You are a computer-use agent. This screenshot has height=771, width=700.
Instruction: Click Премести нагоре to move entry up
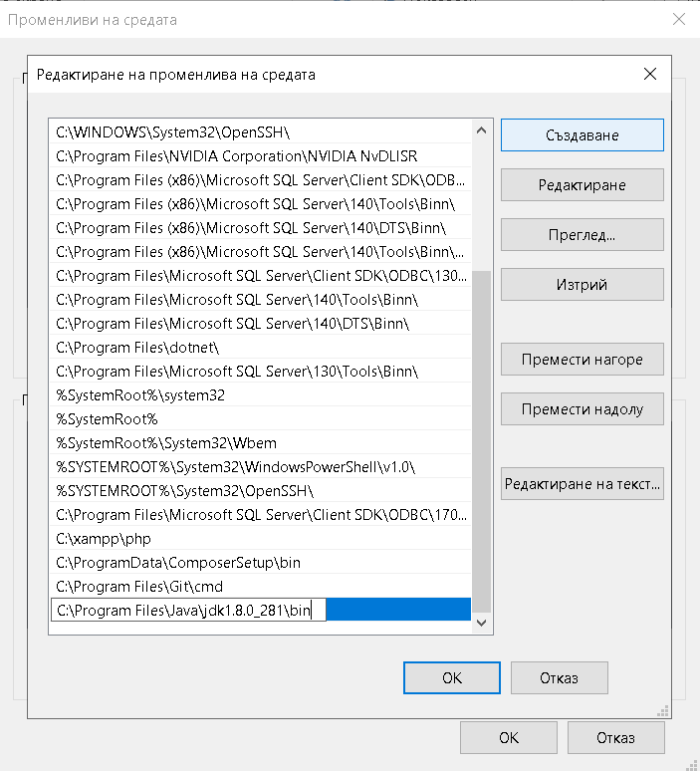[583, 359]
